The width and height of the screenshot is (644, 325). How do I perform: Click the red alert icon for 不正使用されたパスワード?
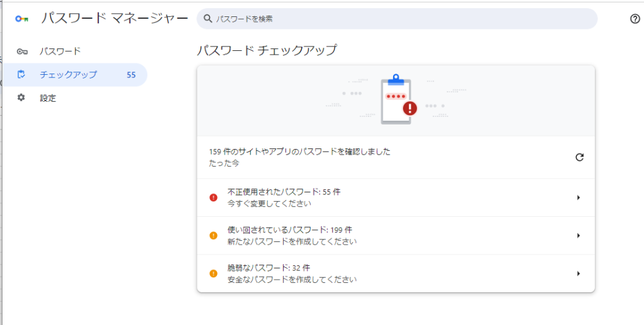pos(213,197)
